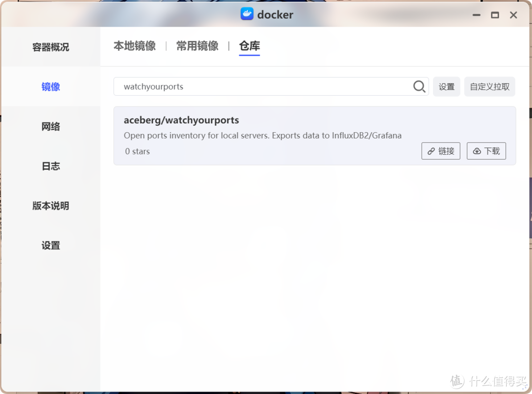Open the 设置 section in the sidebar
Image resolution: width=532 pixels, height=394 pixels.
point(51,245)
